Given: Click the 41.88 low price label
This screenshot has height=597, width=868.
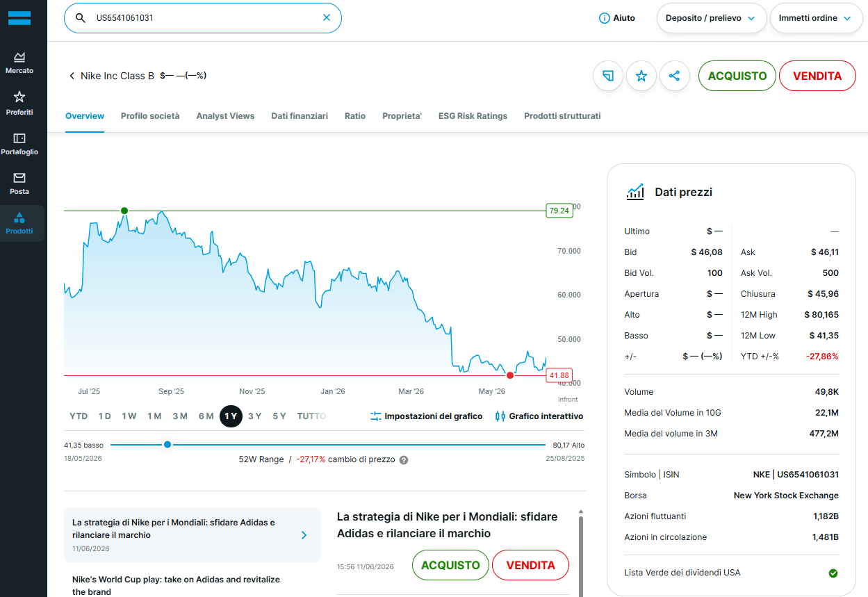Looking at the screenshot, I should click(559, 375).
